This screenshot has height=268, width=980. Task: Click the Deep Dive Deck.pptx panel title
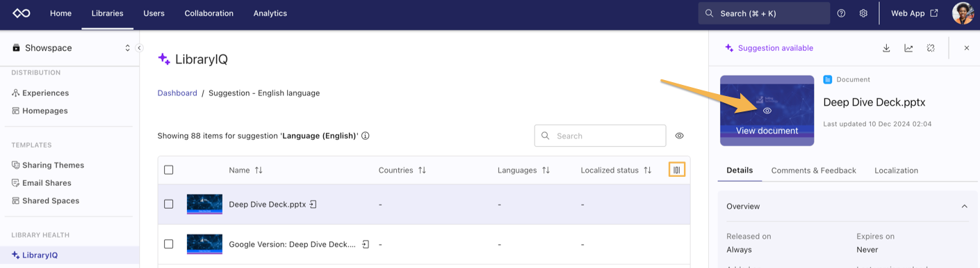point(874,102)
